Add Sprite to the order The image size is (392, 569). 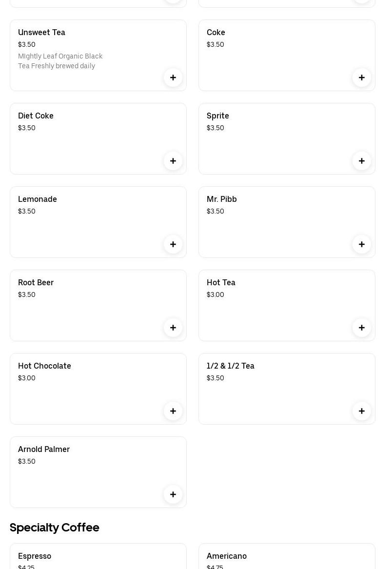click(x=362, y=161)
